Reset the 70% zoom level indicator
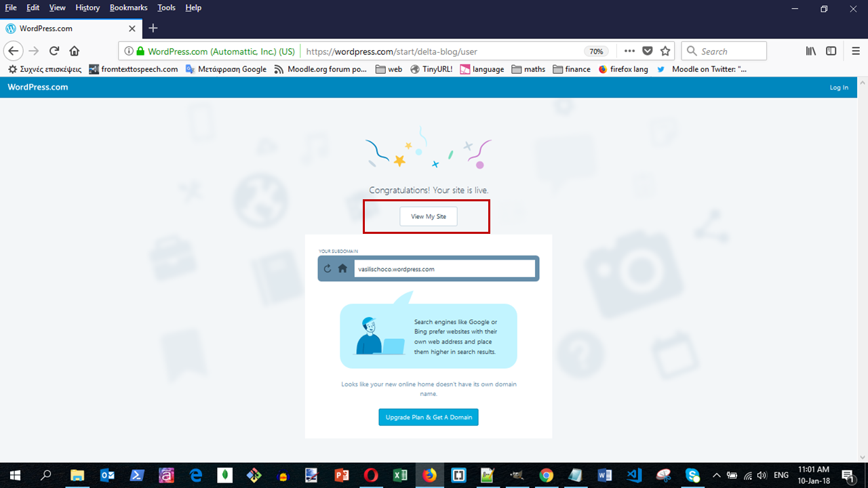Screen dimensions: 868x488 (596, 51)
